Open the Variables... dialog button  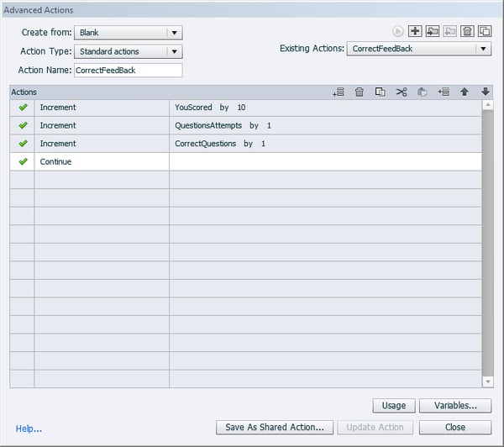(455, 406)
